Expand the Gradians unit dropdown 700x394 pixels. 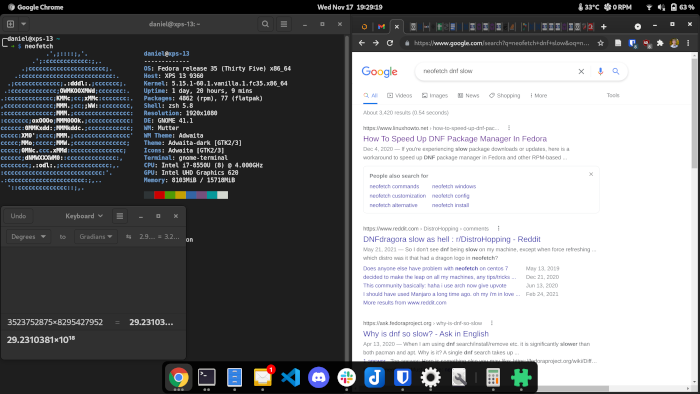point(96,236)
